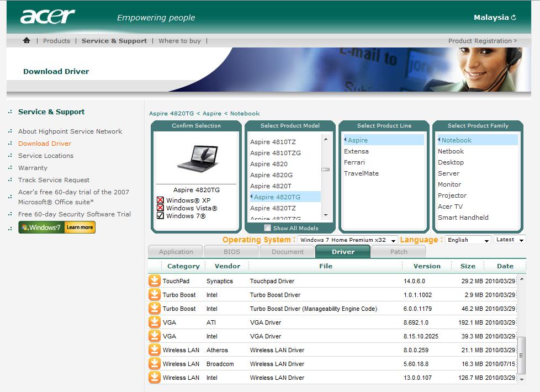This screenshot has height=392, width=540.
Task: Click Notebook in the breadcrumb
Action: tap(245, 113)
